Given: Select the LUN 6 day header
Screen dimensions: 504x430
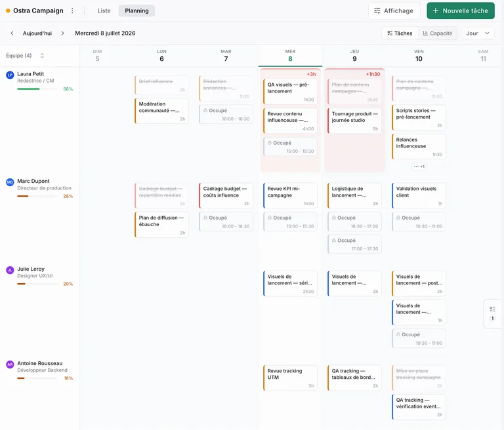Looking at the screenshot, I should (x=161, y=56).
